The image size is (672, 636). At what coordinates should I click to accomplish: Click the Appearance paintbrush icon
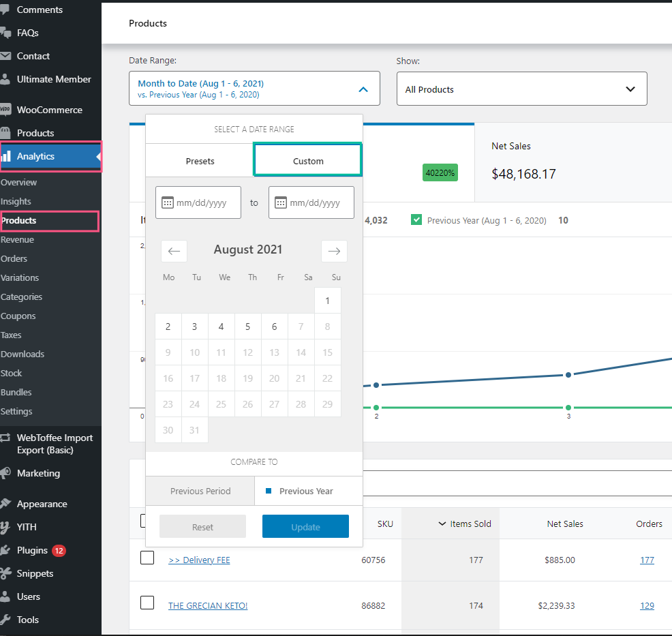pyautogui.click(x=5, y=504)
